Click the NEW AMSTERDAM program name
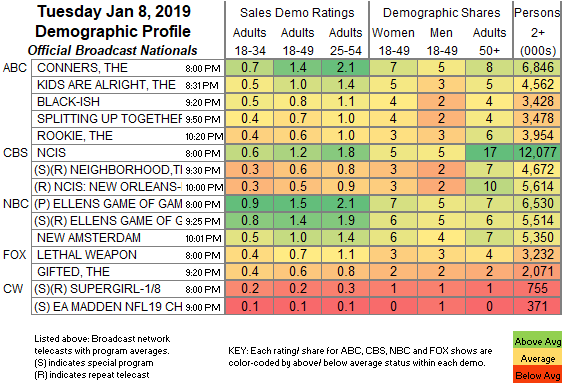This screenshot has width=562, height=383. (89, 238)
